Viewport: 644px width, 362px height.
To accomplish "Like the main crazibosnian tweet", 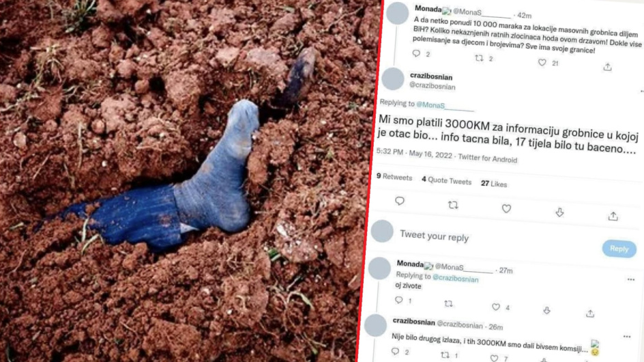I will [x=506, y=209].
